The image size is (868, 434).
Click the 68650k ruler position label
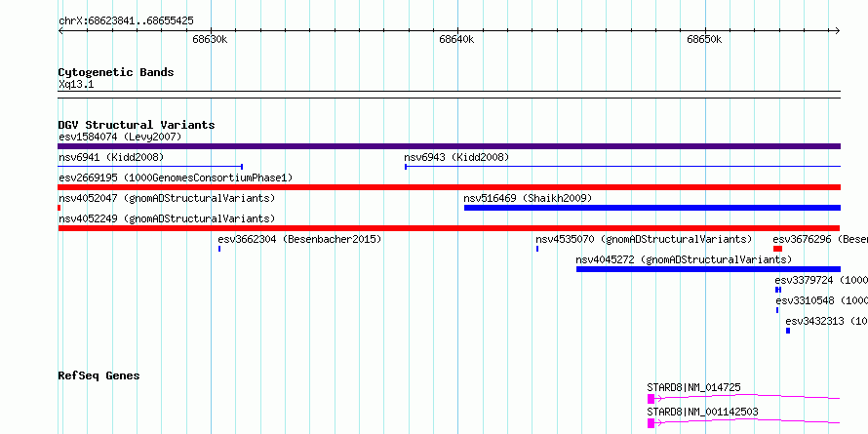tap(705, 39)
